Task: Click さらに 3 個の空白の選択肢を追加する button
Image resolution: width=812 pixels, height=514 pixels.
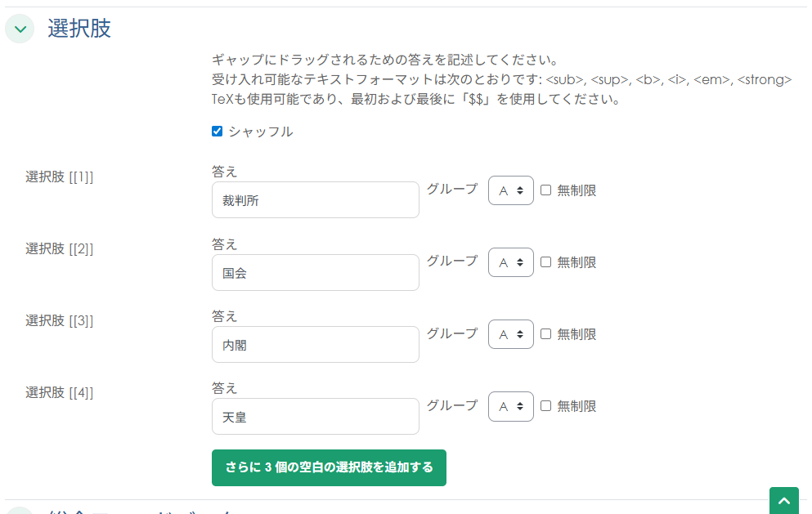Action: 329,467
